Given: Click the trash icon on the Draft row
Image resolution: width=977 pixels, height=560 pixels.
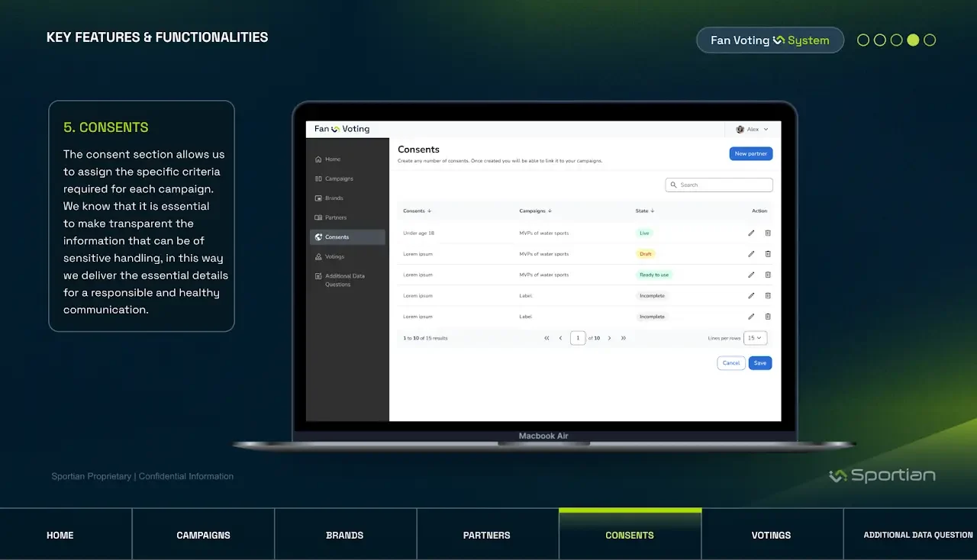Looking at the screenshot, I should tap(768, 254).
